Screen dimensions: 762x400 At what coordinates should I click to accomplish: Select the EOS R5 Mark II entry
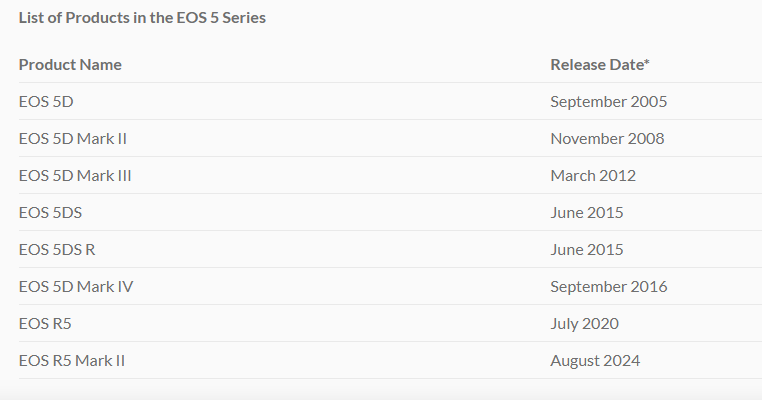[x=71, y=360]
